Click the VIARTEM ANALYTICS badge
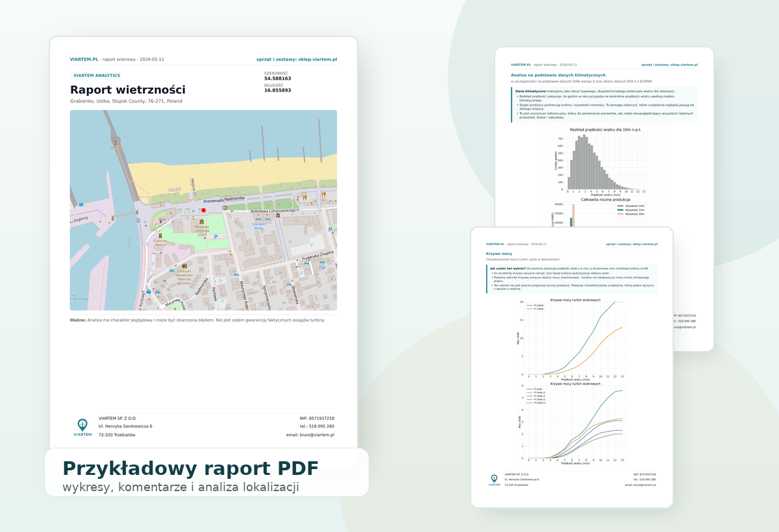The width and height of the screenshot is (779, 532). 97,75
